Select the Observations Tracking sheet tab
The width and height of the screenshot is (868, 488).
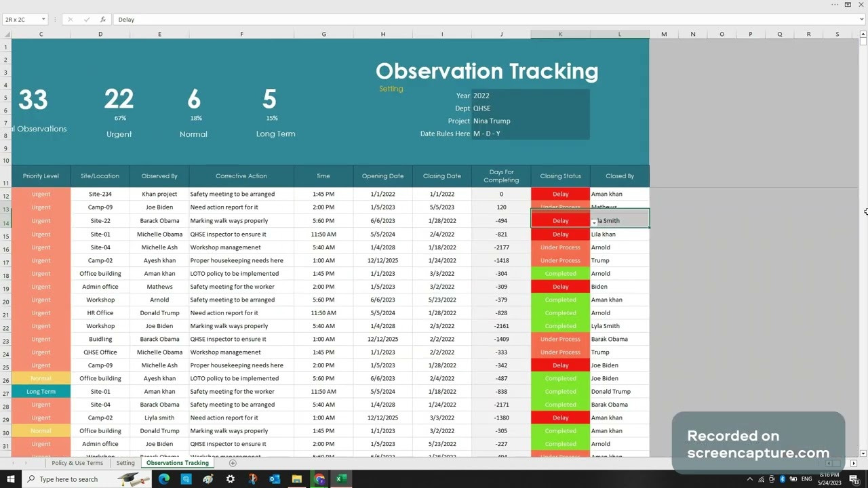(178, 463)
